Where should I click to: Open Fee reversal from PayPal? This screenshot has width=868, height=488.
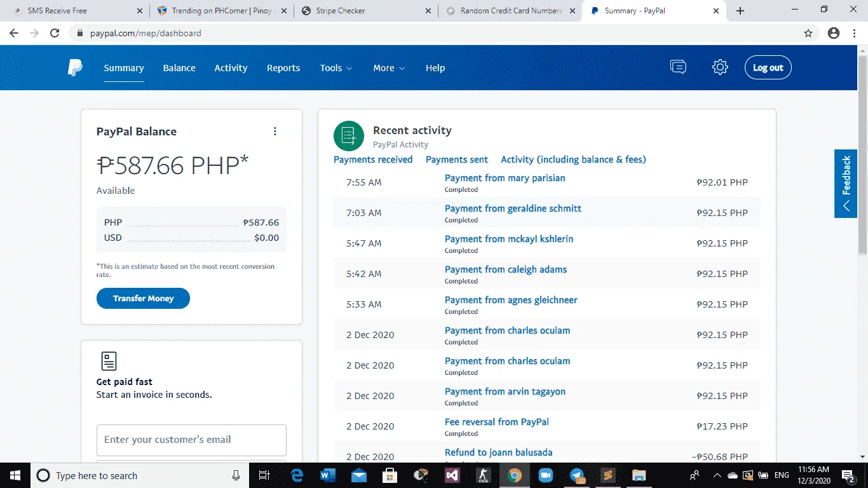[497, 422]
